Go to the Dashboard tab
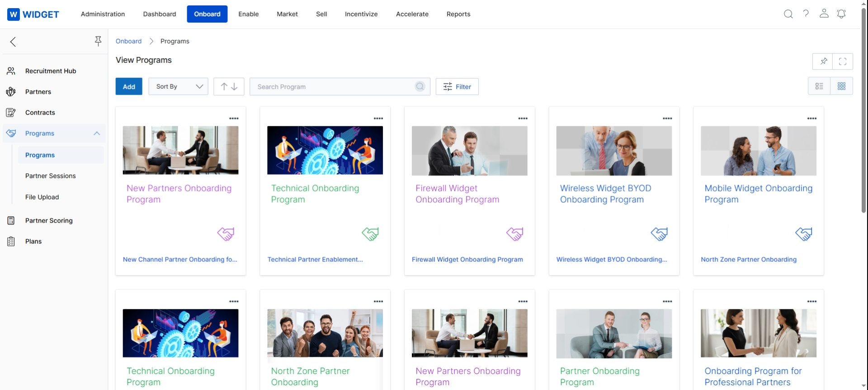 [160, 14]
